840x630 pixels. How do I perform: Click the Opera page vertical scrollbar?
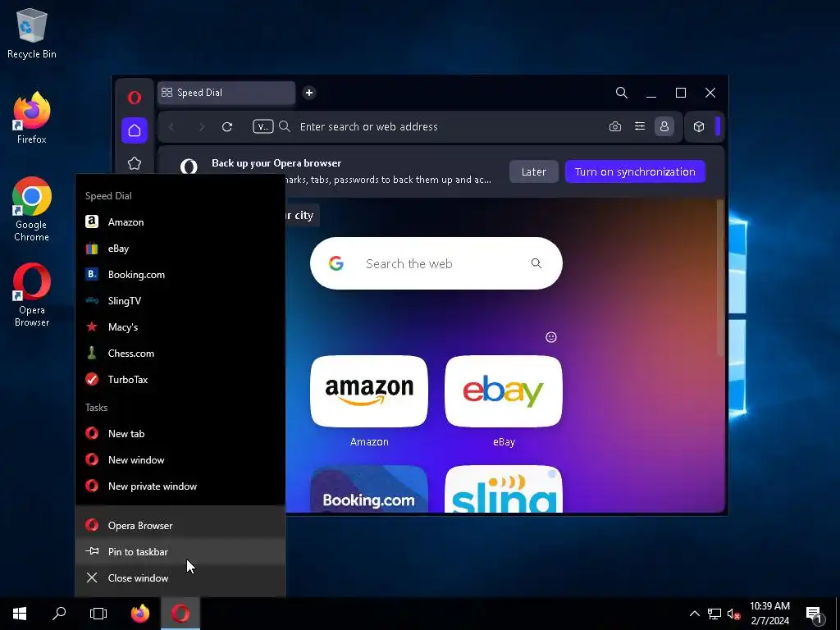click(x=720, y=277)
